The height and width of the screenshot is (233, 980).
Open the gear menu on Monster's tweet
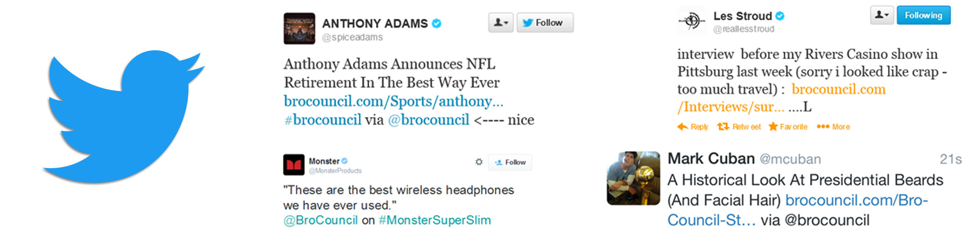[479, 162]
